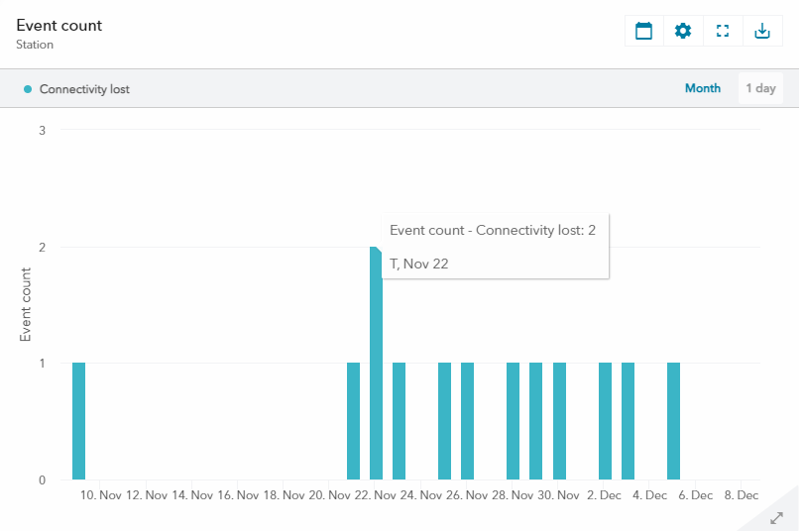Click the last bar before 6. Dec
The height and width of the screenshot is (532, 802).
point(673,421)
